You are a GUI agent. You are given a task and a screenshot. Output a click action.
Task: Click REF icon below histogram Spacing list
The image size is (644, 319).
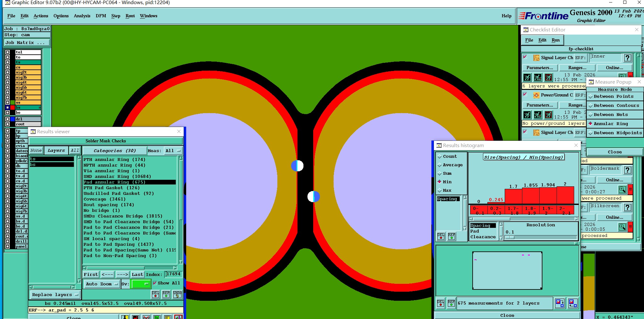coord(452,236)
